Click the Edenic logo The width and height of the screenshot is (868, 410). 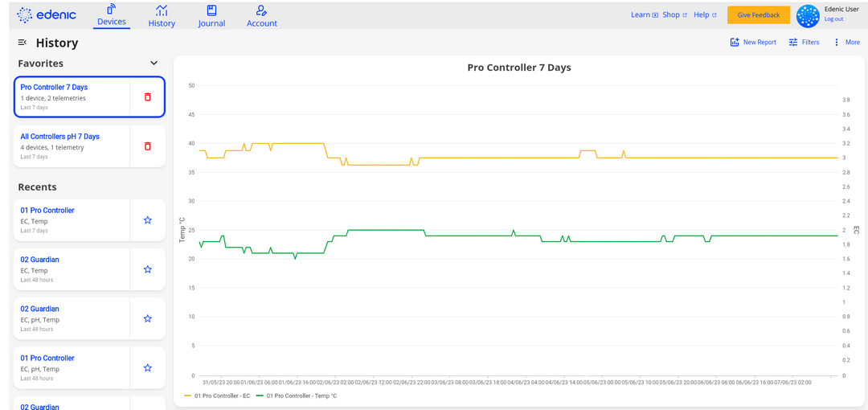tap(47, 15)
